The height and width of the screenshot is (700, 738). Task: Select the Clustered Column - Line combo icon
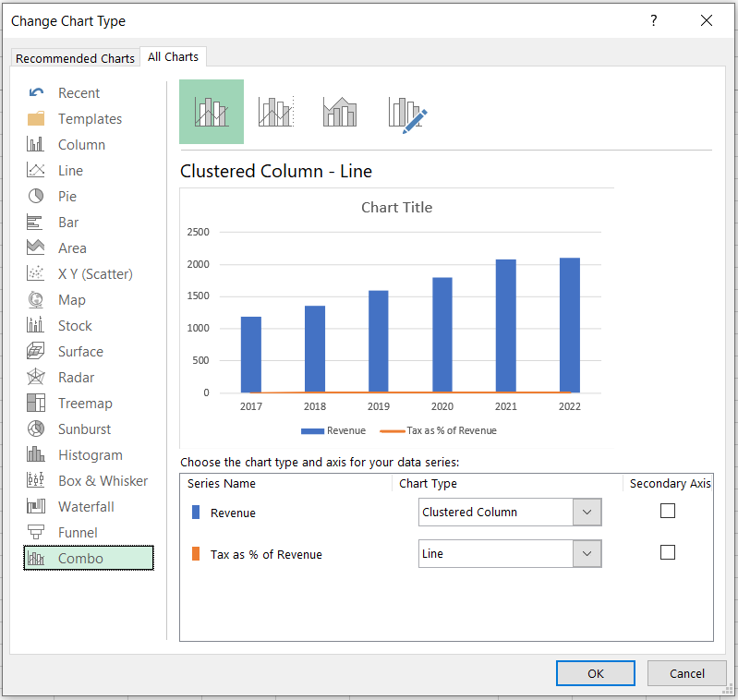tap(212, 112)
